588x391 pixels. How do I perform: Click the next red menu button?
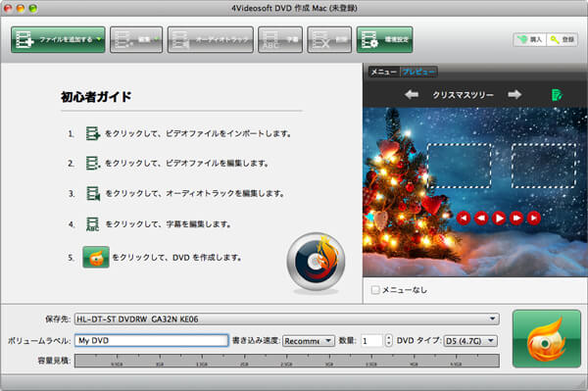(516, 218)
